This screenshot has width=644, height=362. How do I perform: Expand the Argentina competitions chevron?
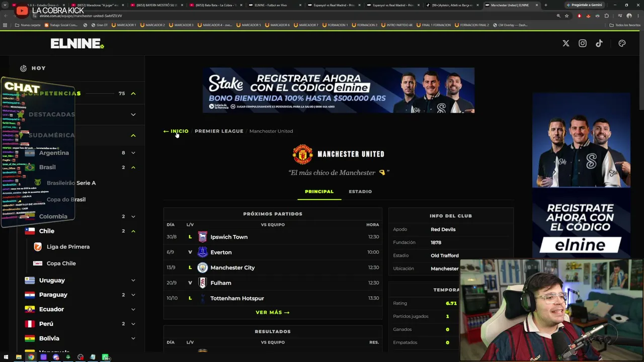point(133,153)
